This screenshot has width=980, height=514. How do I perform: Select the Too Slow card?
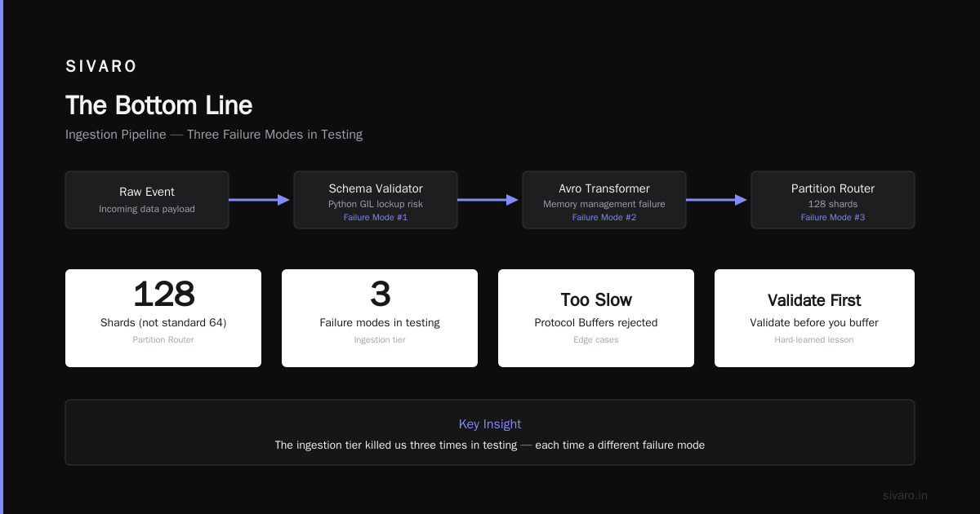[x=596, y=318]
